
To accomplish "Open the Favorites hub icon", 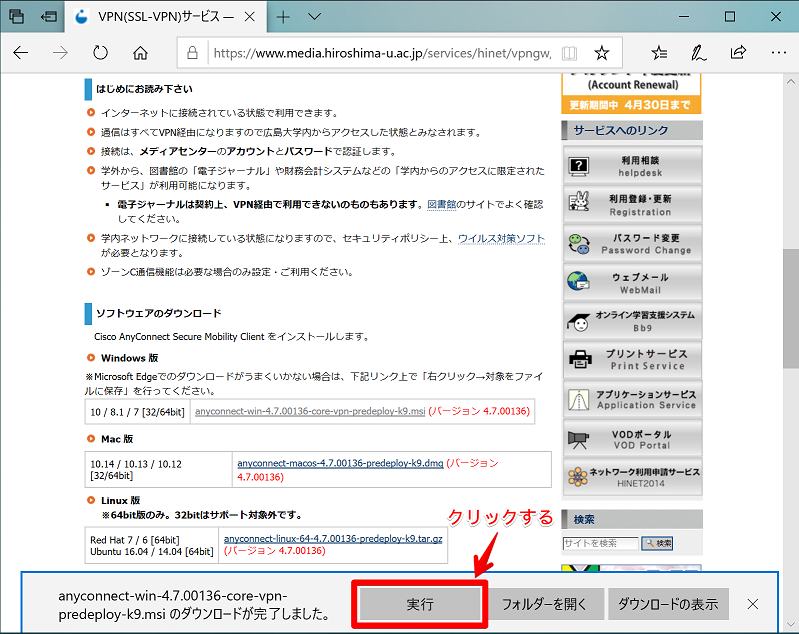I will click(x=659, y=52).
